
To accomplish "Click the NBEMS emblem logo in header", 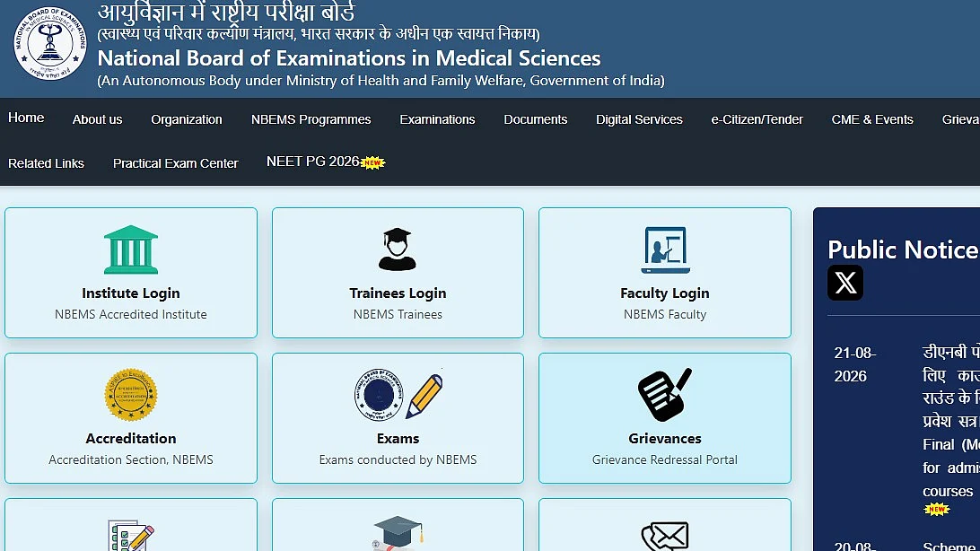I will [x=50, y=44].
